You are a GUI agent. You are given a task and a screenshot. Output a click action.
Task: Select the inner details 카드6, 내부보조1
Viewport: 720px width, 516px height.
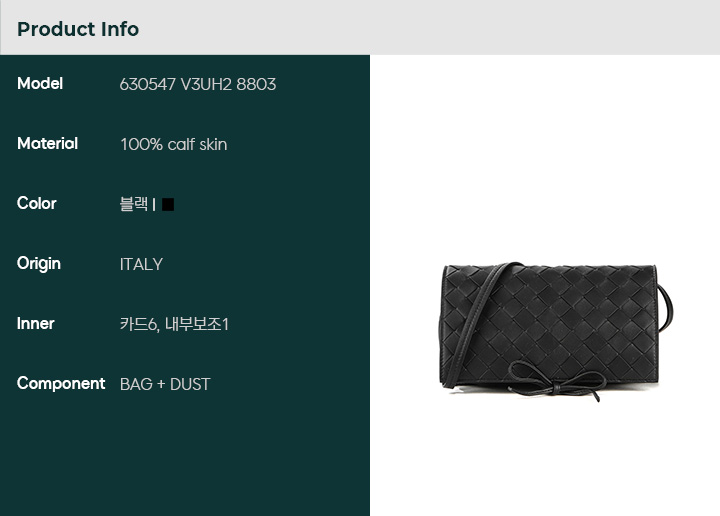pyautogui.click(x=174, y=324)
